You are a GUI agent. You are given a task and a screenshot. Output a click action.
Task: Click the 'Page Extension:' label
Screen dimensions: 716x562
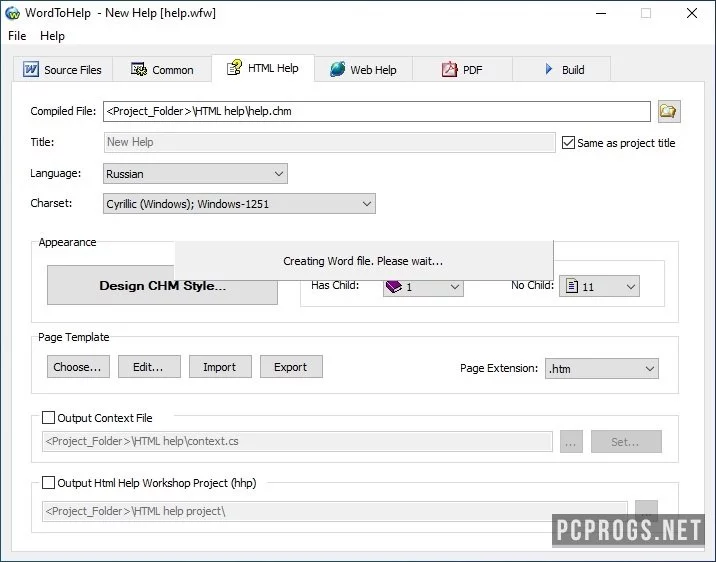point(499,368)
